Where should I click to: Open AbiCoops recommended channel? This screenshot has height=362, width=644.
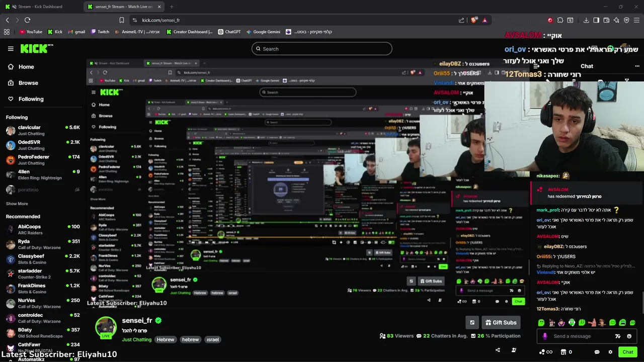(x=43, y=229)
